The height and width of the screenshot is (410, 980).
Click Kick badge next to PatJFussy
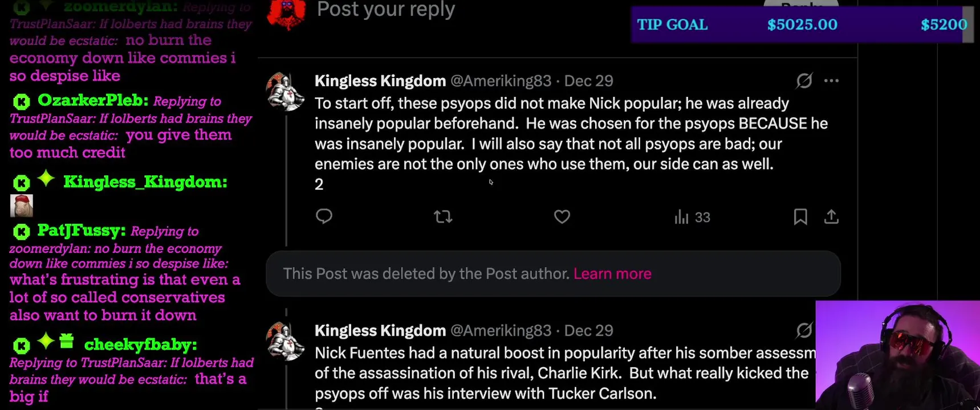(22, 232)
